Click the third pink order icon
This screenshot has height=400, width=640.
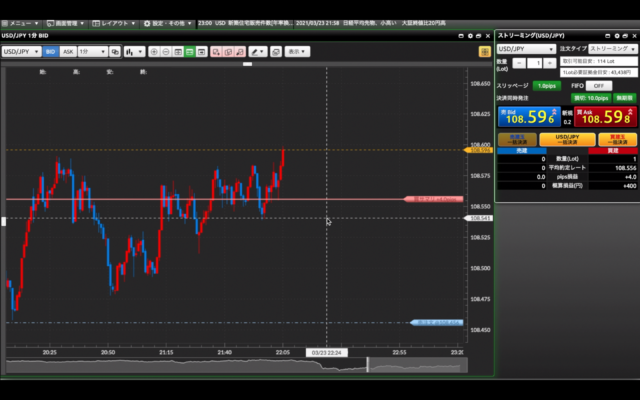click(x=240, y=52)
